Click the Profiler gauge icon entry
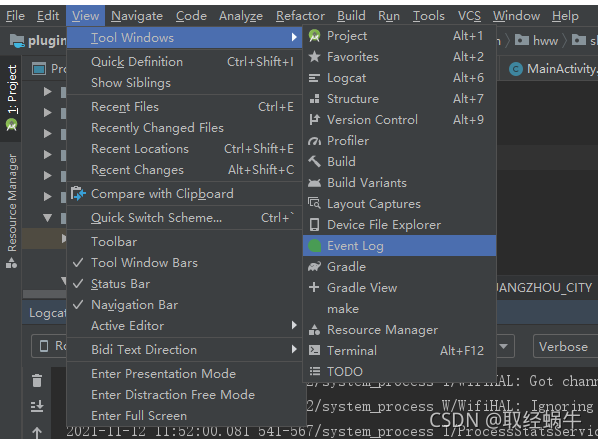 click(314, 141)
